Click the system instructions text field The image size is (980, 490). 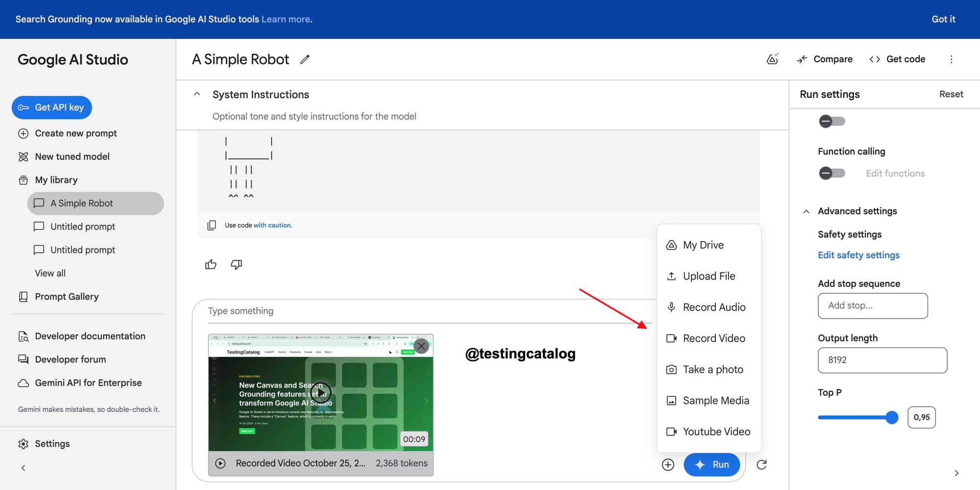point(314,117)
